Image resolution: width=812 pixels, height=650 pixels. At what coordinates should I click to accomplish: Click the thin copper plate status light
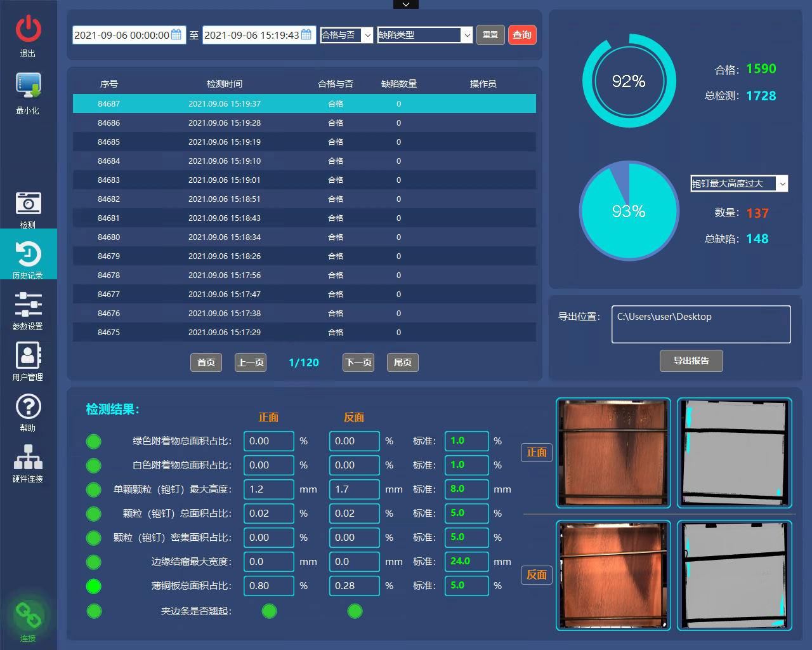(x=93, y=586)
